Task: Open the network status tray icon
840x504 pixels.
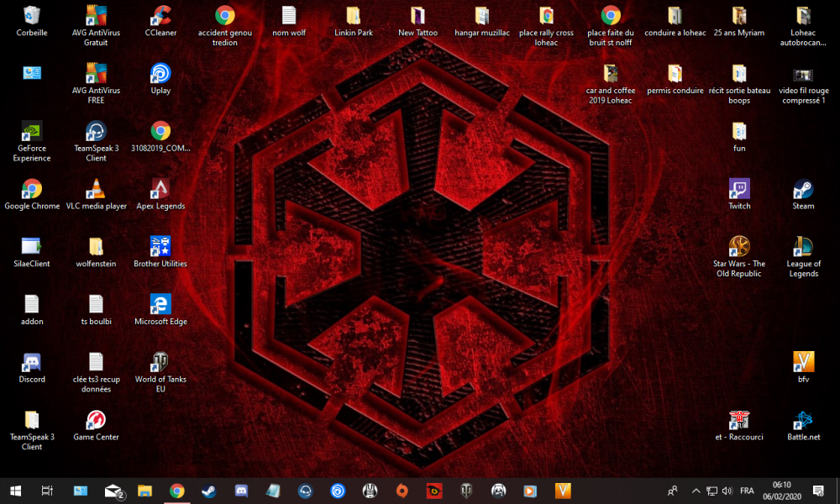Action: pos(711,491)
